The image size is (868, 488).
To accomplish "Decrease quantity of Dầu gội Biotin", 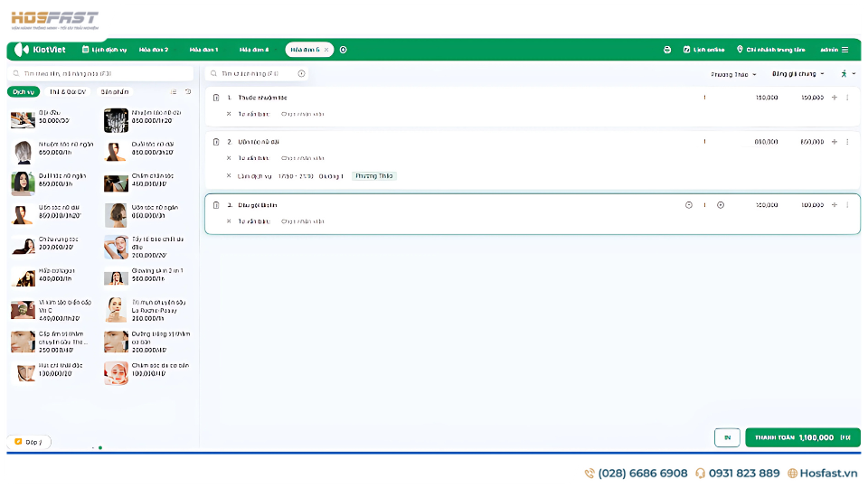I will pos(689,205).
